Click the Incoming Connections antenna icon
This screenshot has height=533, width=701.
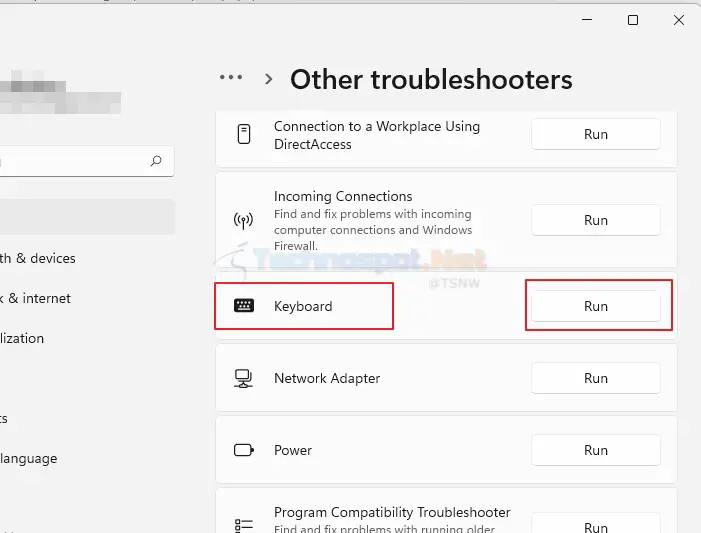244,220
